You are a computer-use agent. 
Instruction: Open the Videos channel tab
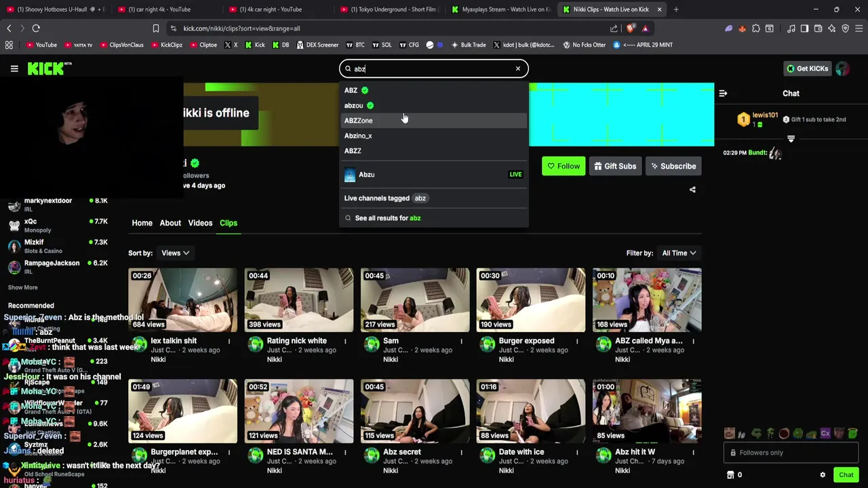point(200,223)
